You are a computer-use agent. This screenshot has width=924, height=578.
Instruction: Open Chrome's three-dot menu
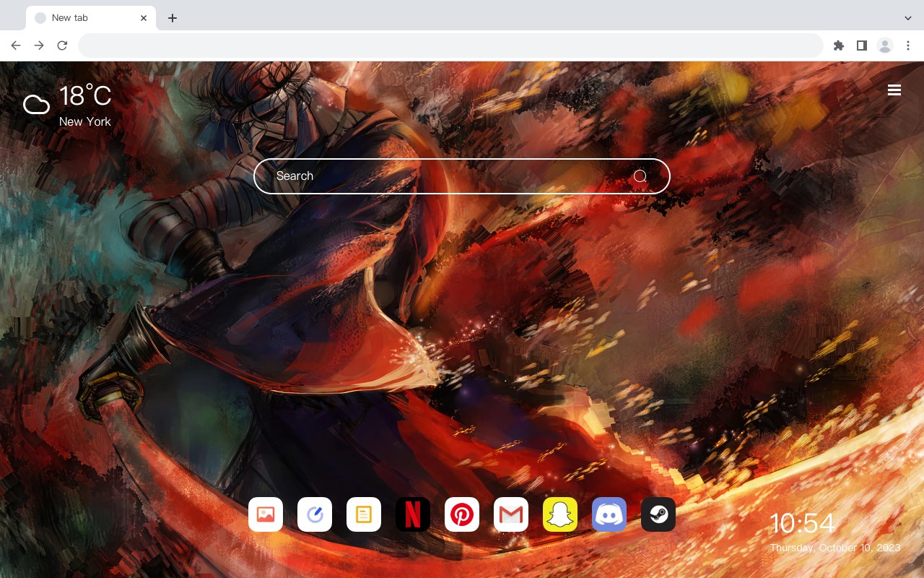pos(908,46)
